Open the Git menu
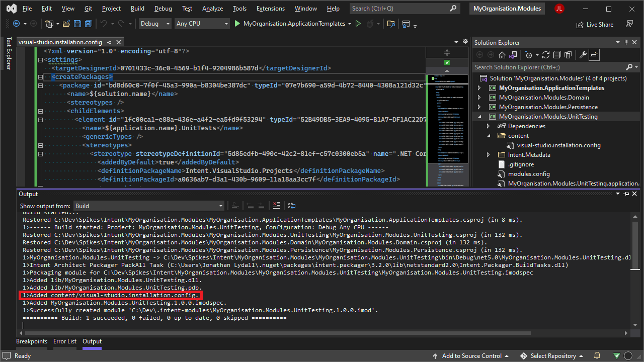This screenshot has height=362, width=644. [x=88, y=9]
